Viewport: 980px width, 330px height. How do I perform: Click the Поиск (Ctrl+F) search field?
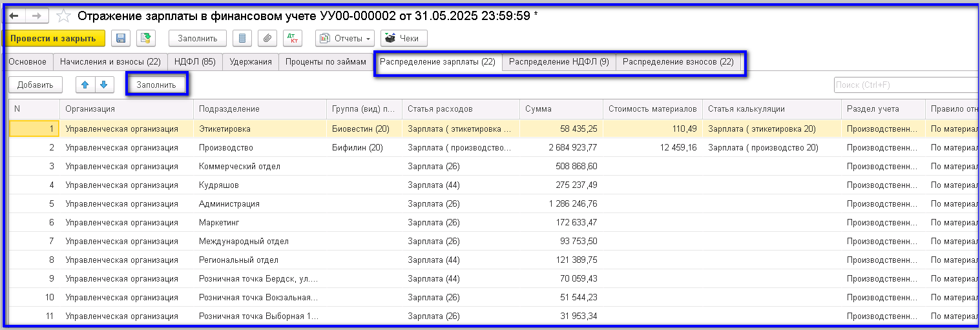pos(904,85)
